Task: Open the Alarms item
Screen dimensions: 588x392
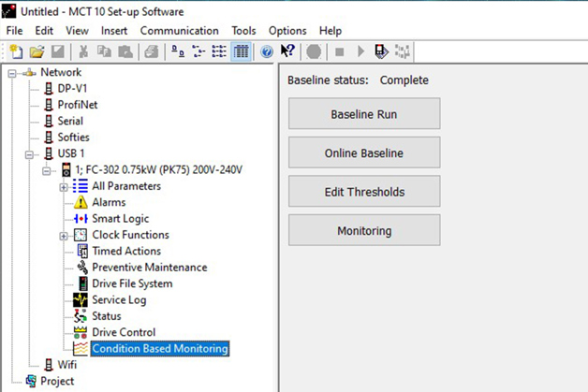Action: click(x=109, y=202)
